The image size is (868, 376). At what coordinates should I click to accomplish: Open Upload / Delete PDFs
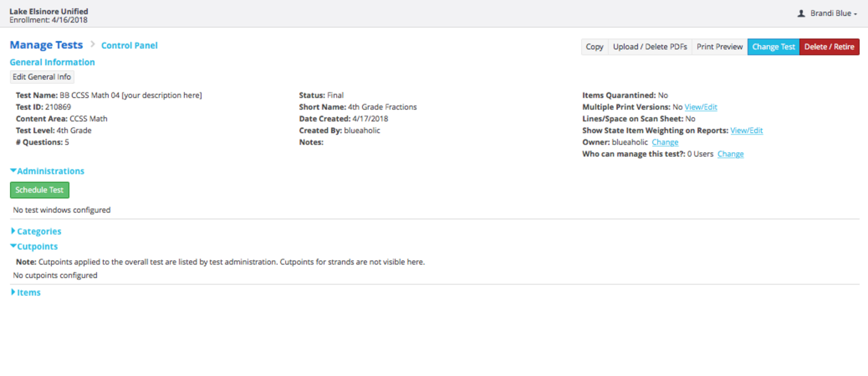click(x=650, y=47)
